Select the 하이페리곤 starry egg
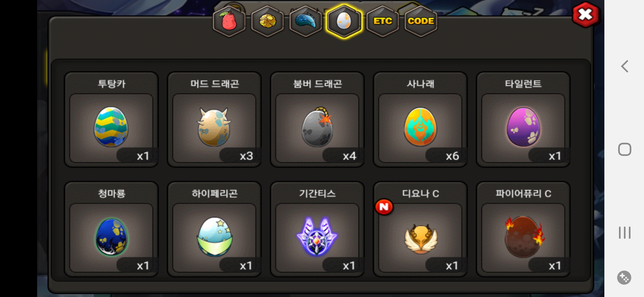The image size is (644, 297). click(x=214, y=229)
